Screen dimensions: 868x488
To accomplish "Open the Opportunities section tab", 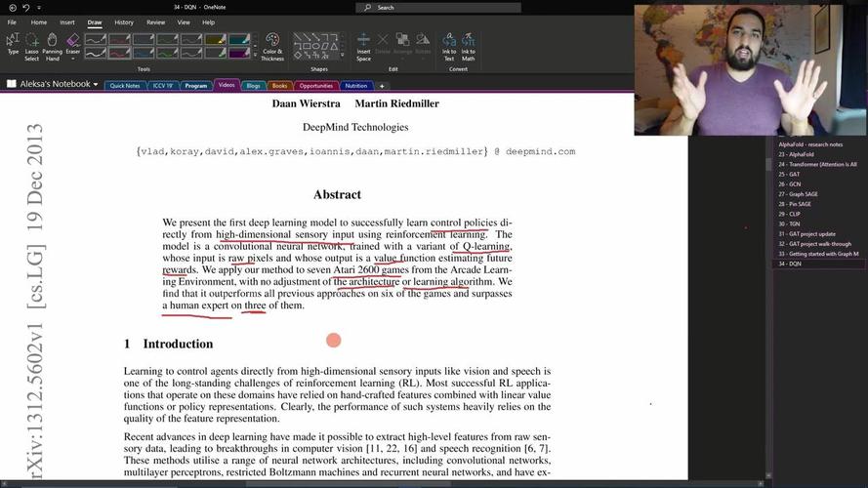I will [316, 86].
